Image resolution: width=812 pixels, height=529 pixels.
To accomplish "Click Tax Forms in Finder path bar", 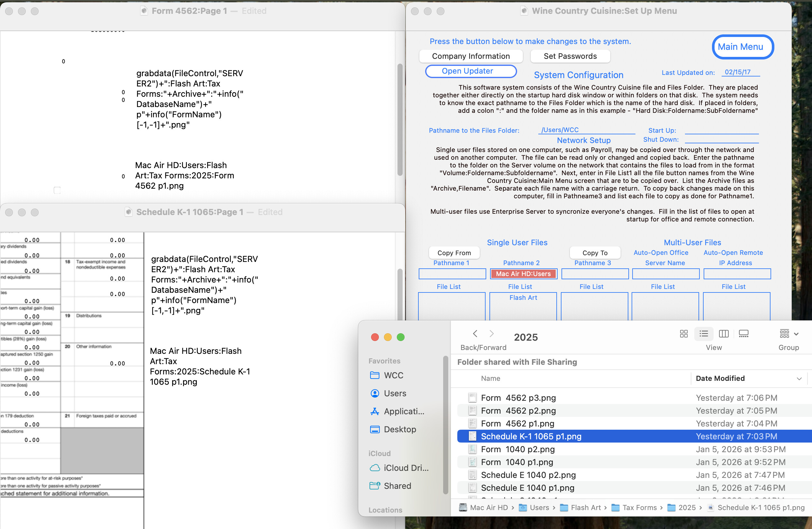I will tap(639, 507).
